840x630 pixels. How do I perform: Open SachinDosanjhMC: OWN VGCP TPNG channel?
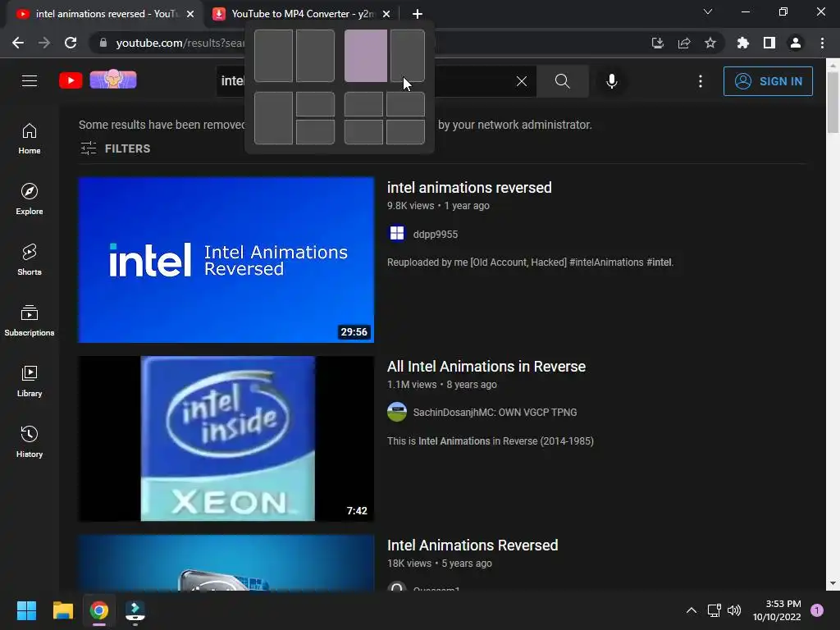(495, 413)
